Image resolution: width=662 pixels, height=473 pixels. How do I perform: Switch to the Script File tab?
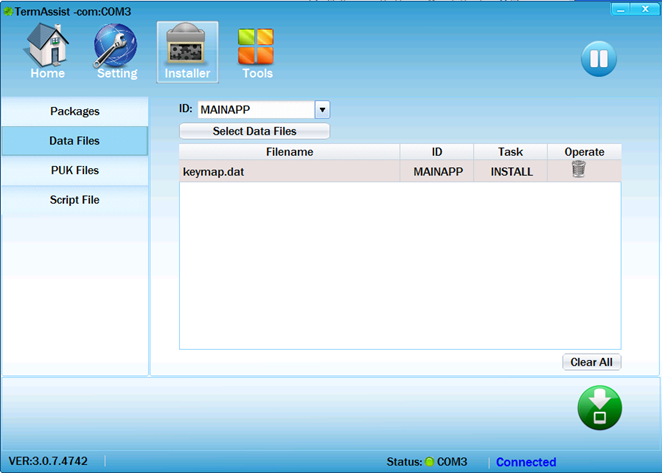[x=75, y=200]
